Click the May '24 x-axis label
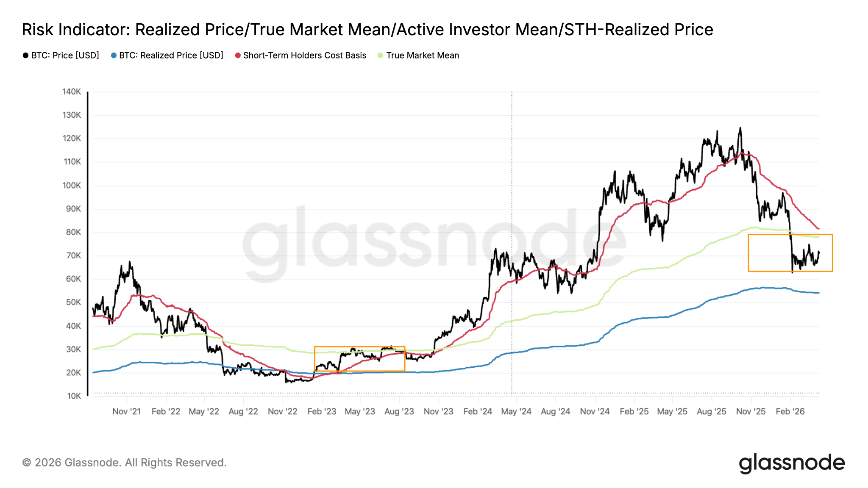 click(516, 411)
